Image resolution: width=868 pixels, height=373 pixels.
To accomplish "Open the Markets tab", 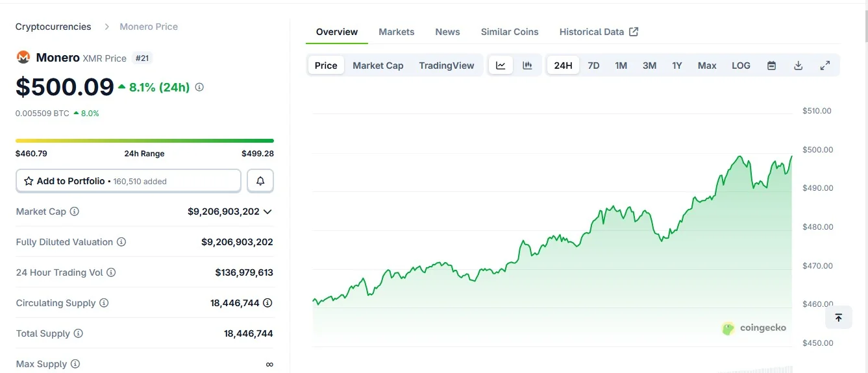I will (x=396, y=32).
